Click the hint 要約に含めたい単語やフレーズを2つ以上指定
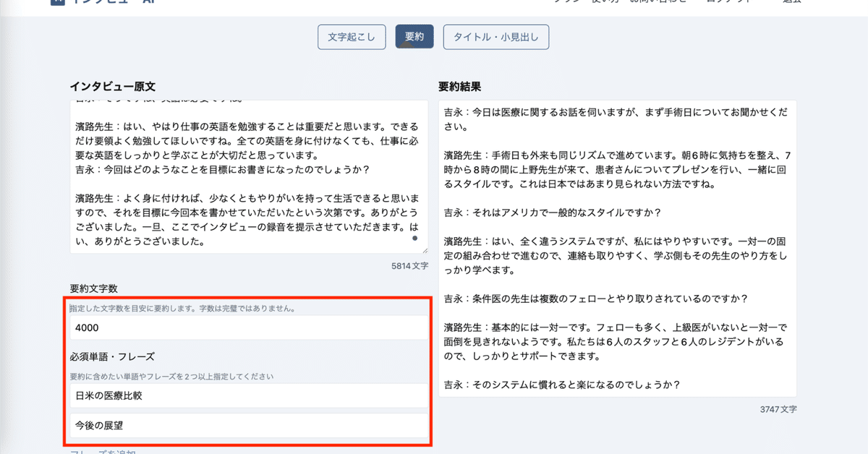Viewport: 868px width, 454px height. click(171, 377)
